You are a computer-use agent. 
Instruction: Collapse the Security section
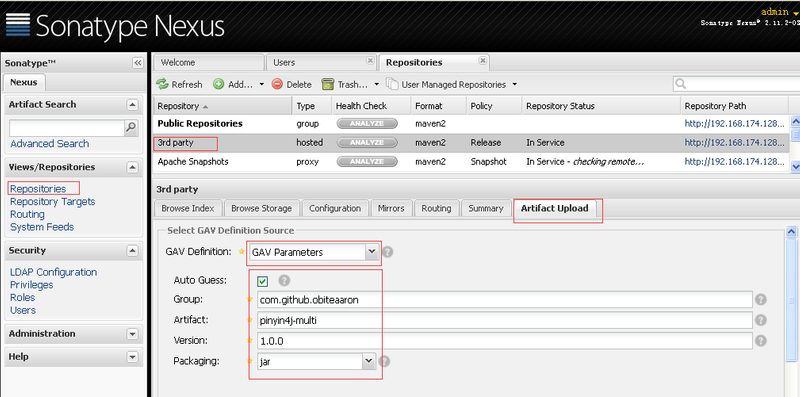[x=132, y=251]
